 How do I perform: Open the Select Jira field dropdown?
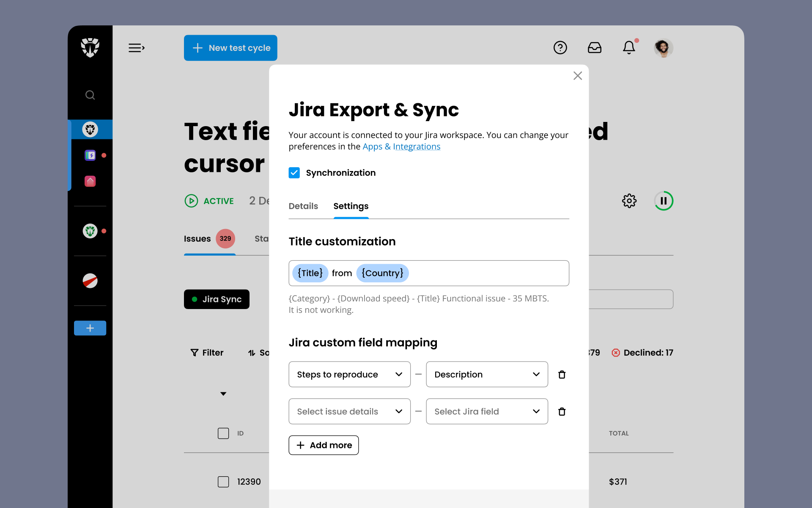(487, 411)
